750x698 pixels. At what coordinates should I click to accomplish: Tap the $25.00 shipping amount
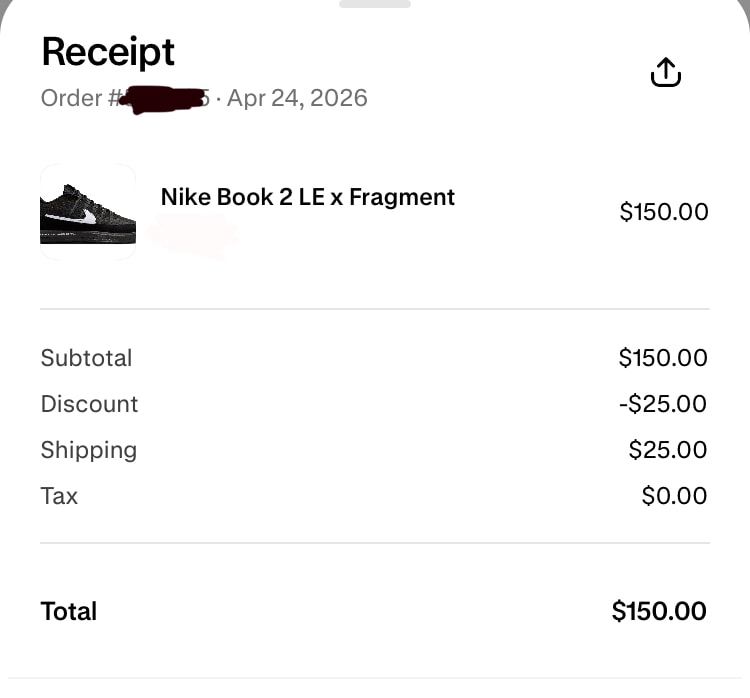667,450
